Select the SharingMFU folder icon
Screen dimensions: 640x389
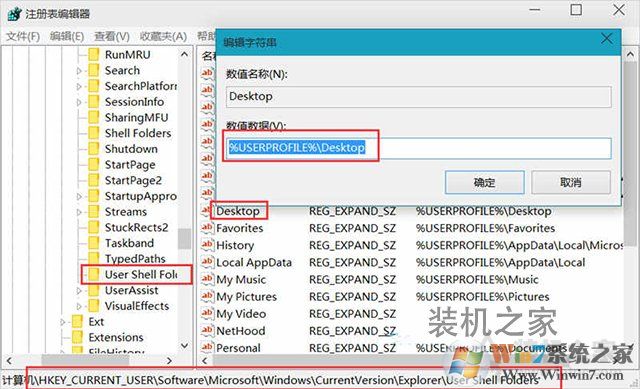(x=94, y=118)
